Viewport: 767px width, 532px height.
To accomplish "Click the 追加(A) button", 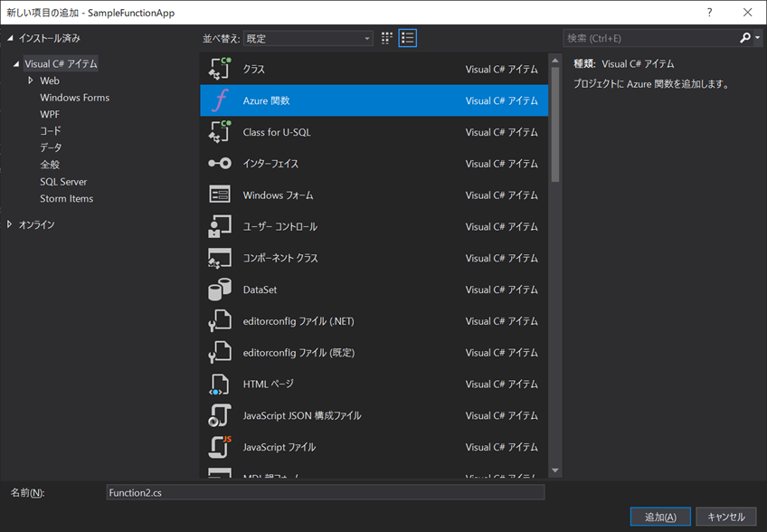I will click(x=660, y=517).
